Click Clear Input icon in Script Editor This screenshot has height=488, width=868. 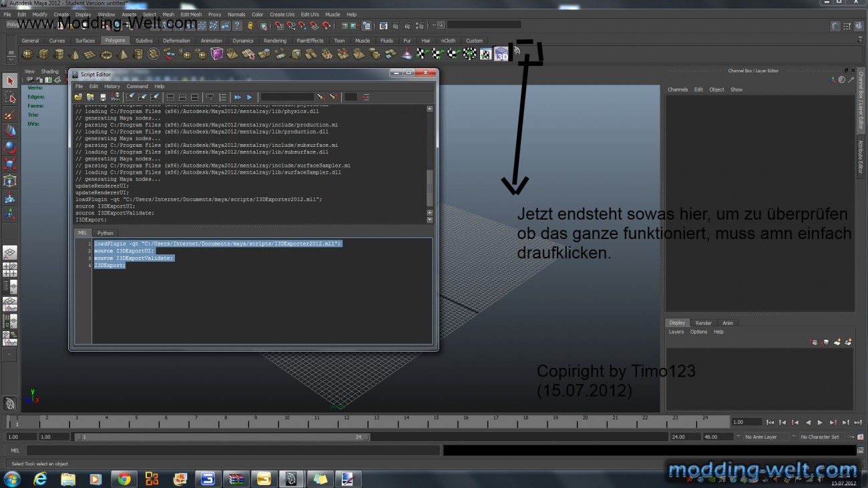click(x=142, y=97)
